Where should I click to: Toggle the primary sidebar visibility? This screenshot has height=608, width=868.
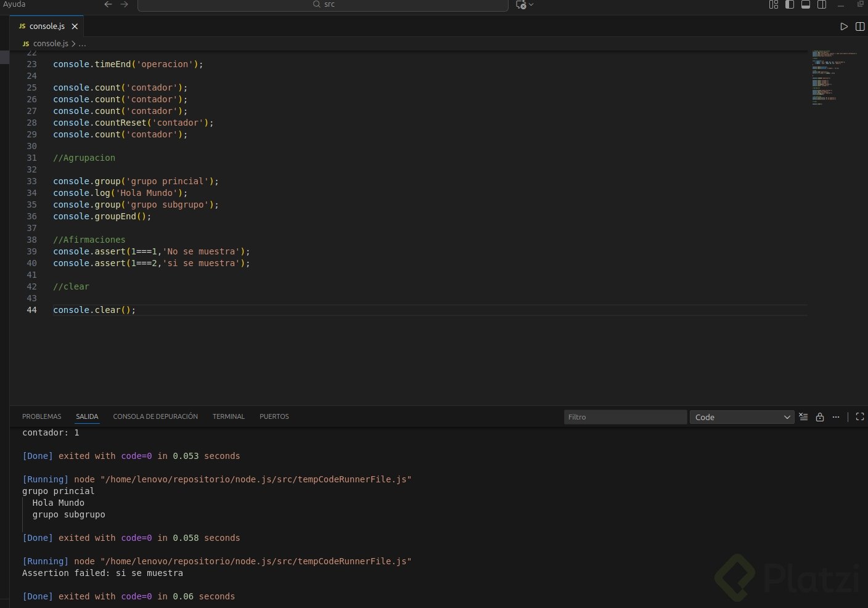point(790,4)
